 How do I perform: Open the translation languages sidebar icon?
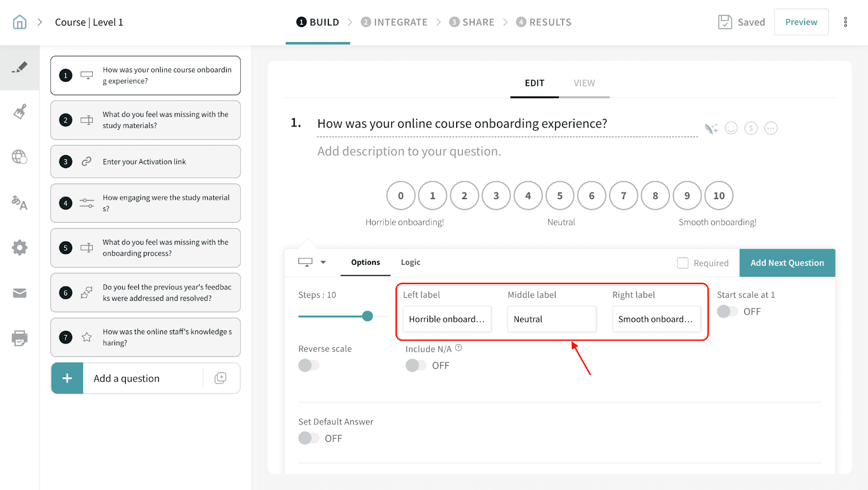(20, 202)
